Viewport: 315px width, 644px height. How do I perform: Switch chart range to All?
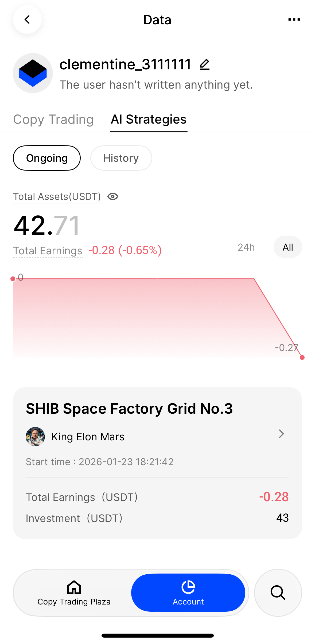point(288,247)
